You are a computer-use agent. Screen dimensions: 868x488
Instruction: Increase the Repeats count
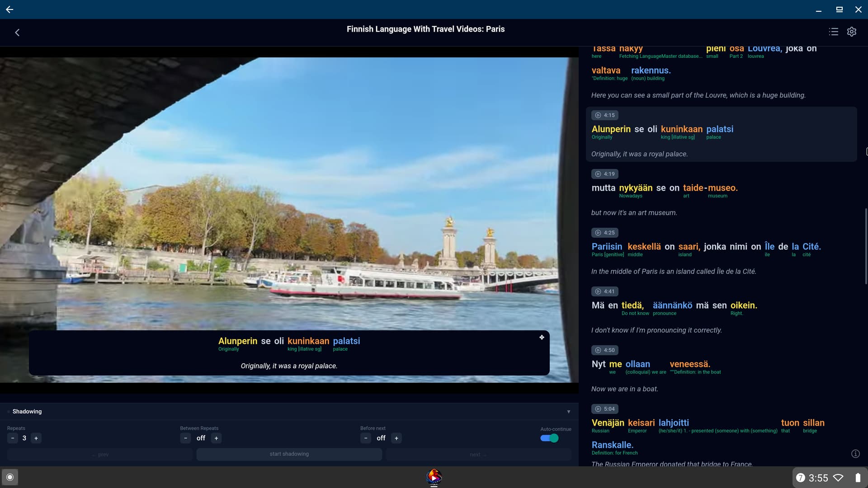click(36, 438)
